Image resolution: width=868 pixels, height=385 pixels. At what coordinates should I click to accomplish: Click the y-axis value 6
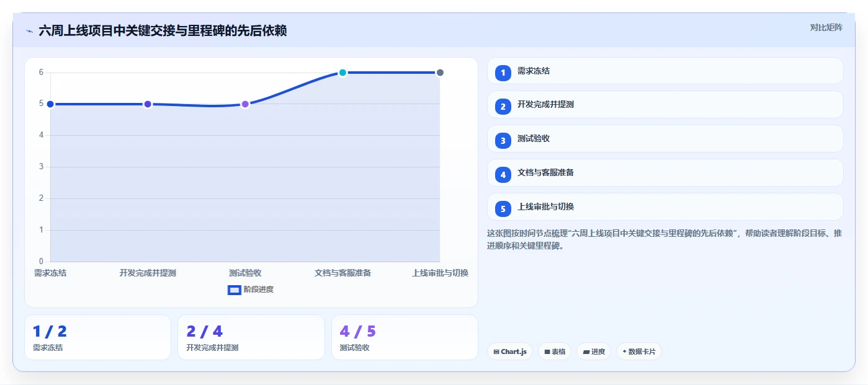[41, 73]
